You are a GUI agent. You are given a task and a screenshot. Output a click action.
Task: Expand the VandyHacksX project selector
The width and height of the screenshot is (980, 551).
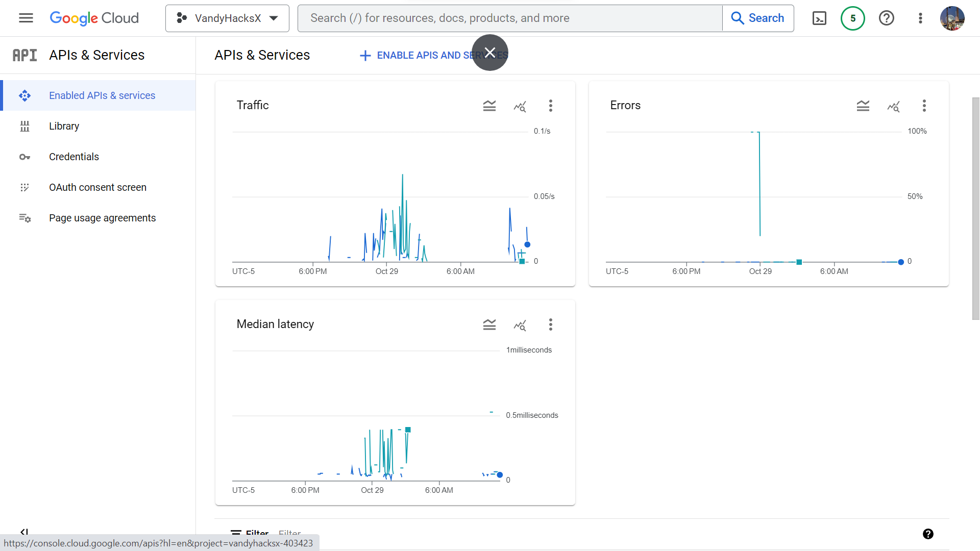click(227, 18)
